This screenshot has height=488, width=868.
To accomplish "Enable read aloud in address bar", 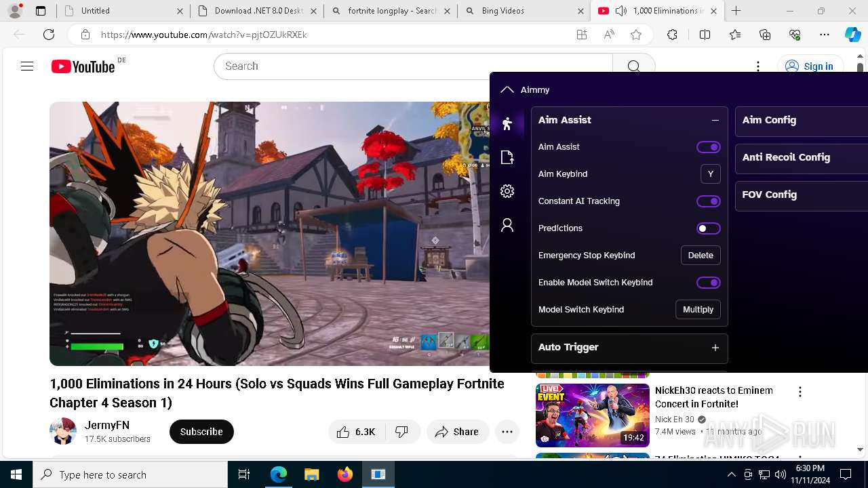I will 609,35.
